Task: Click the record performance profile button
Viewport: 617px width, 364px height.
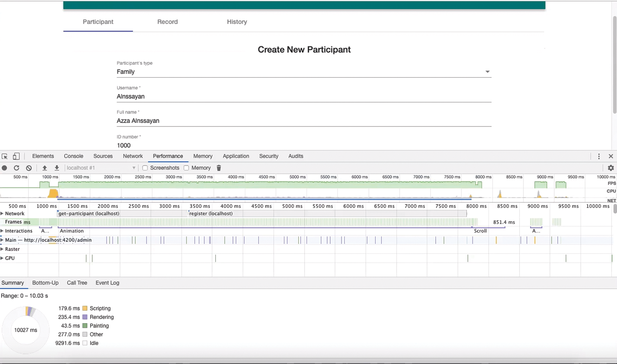Action: 4,168
